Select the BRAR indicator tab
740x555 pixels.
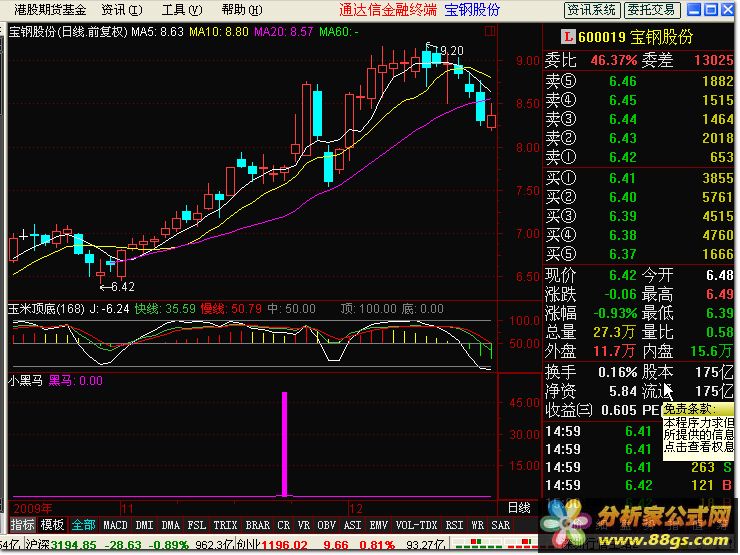tap(258, 525)
